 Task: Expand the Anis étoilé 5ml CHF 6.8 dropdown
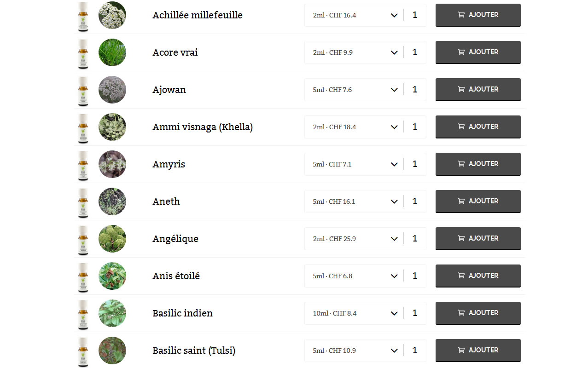354,276
